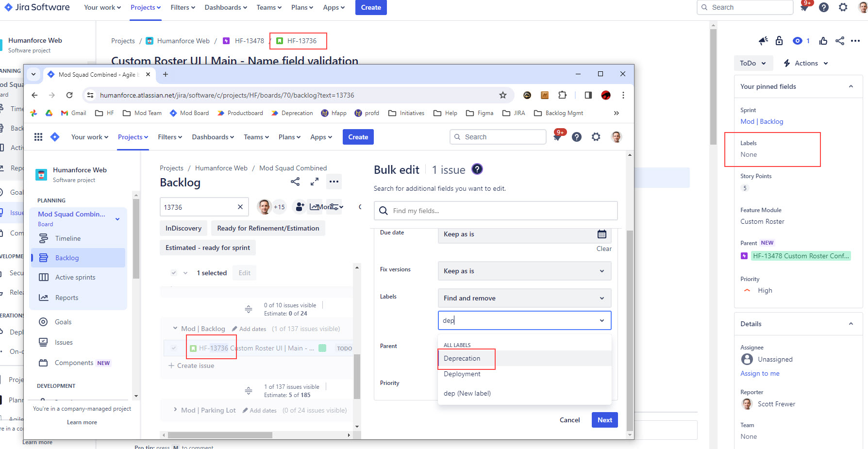Screen dimensions: 868x449
Task: Toggle the HF-13736 issue row checkbox
Action: [x=174, y=348]
